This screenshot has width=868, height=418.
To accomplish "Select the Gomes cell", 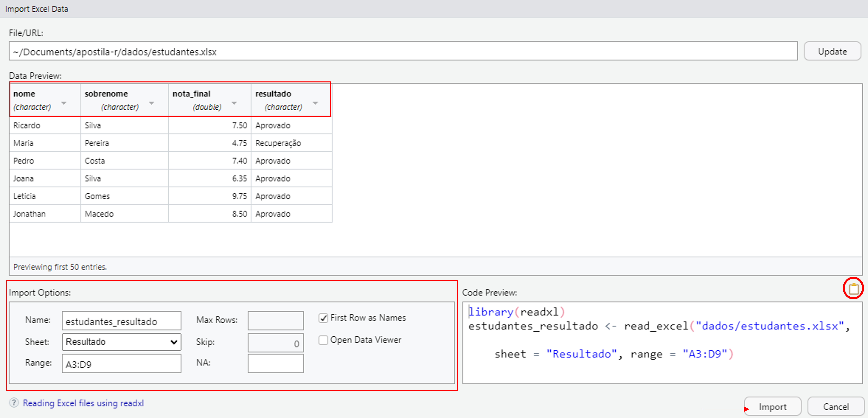I will tap(124, 196).
